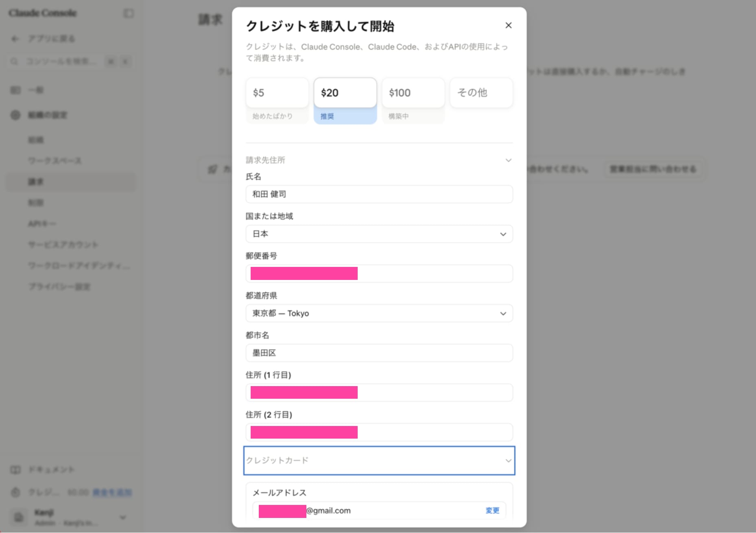Click 資金を追加 link in sidebar
The image size is (756, 533).
point(112,493)
